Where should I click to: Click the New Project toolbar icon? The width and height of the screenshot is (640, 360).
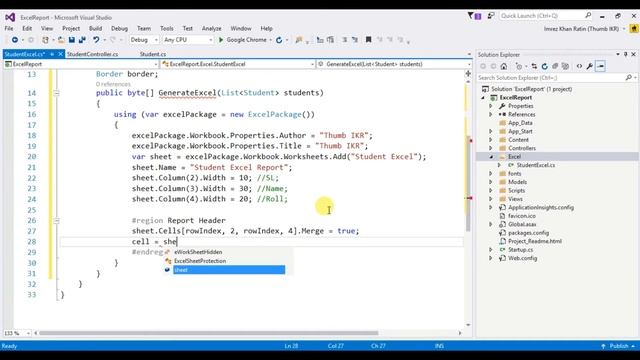click(45, 40)
